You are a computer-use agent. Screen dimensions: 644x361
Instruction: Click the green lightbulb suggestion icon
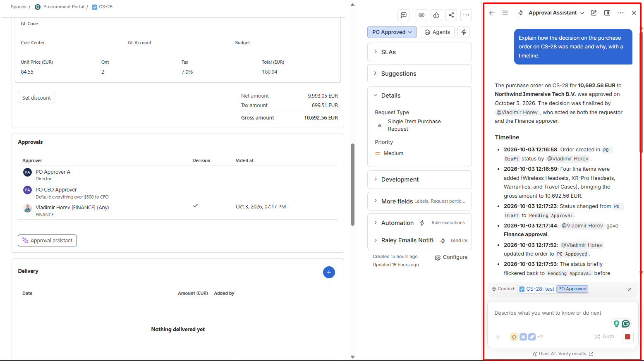click(x=617, y=324)
